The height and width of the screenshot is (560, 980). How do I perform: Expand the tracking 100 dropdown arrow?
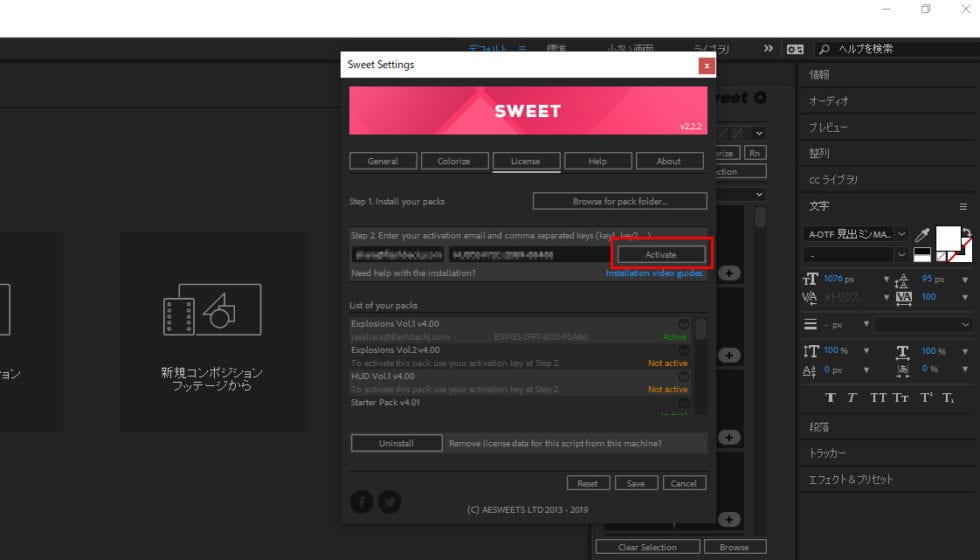pos(964,298)
